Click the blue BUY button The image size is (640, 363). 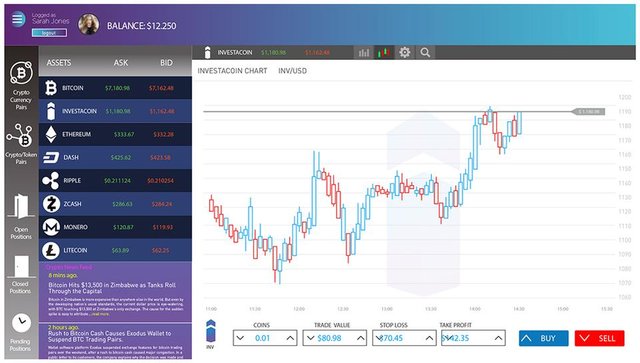click(x=544, y=339)
